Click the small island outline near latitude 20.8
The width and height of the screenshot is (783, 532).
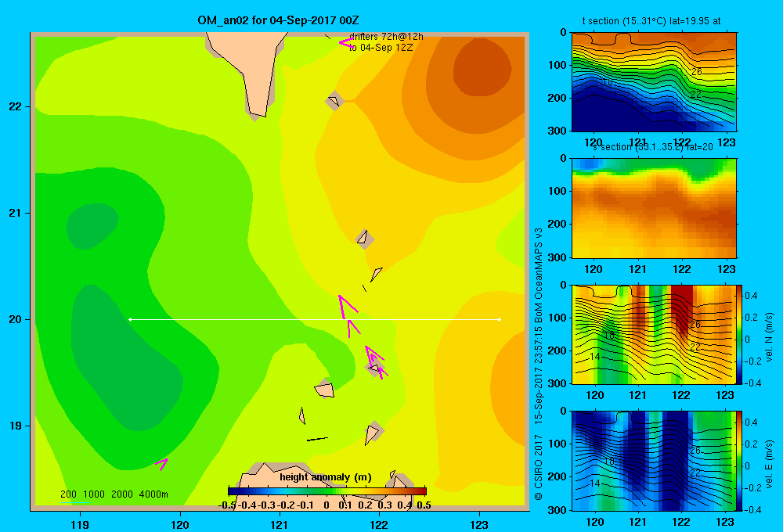click(363, 238)
